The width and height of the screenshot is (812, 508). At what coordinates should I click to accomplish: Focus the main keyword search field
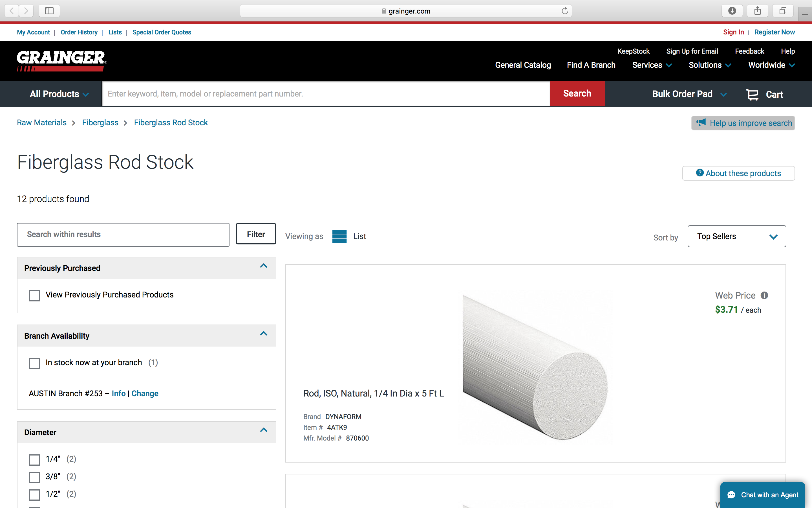click(x=326, y=94)
